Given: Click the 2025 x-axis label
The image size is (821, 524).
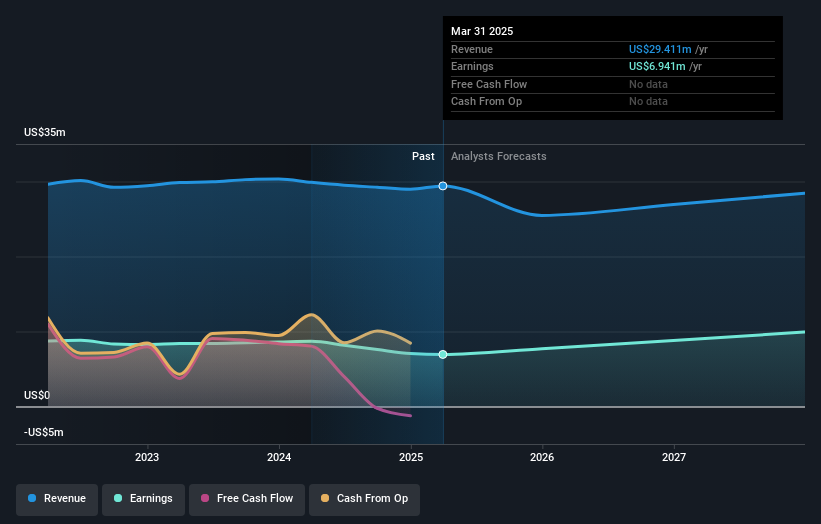Looking at the screenshot, I should tap(411, 457).
